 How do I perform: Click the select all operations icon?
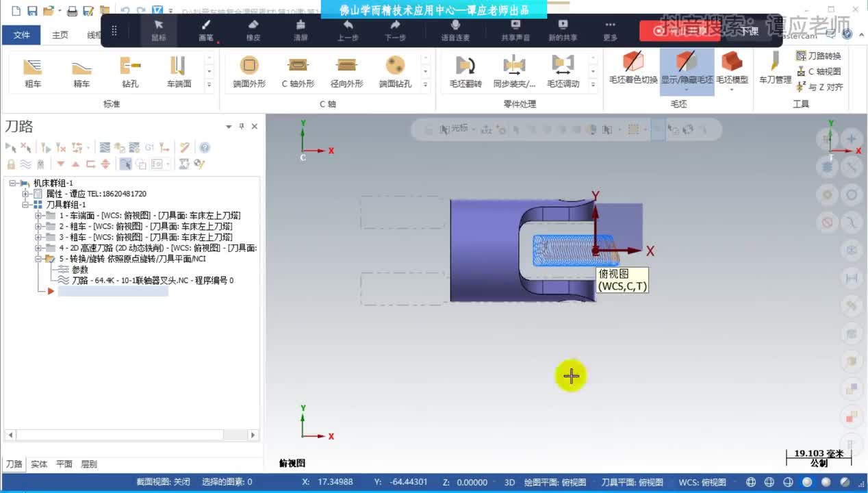point(11,147)
